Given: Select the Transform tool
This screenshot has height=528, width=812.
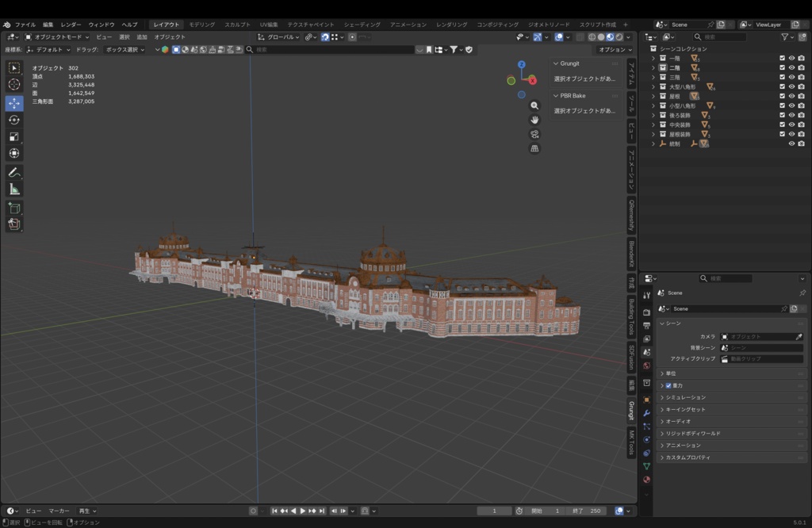Looking at the screenshot, I should (x=14, y=153).
